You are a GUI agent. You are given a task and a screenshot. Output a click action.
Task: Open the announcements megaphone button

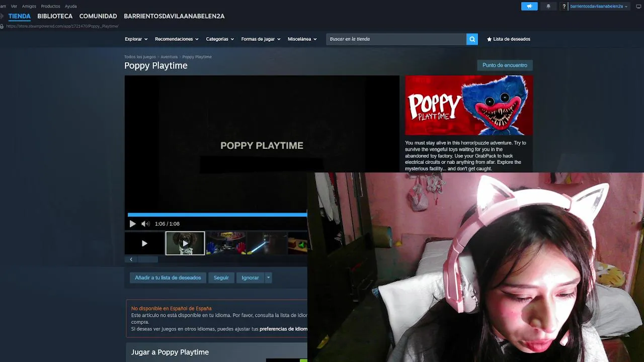pos(529,6)
